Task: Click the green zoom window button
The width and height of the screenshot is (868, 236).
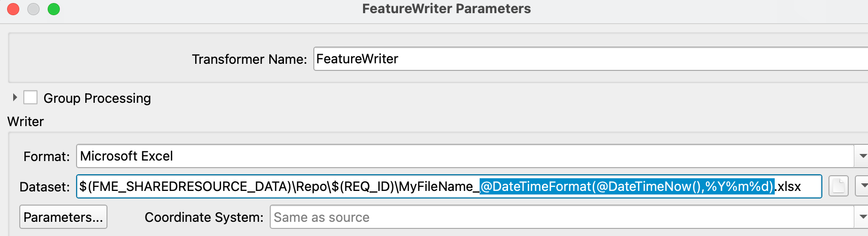Action: (x=54, y=9)
